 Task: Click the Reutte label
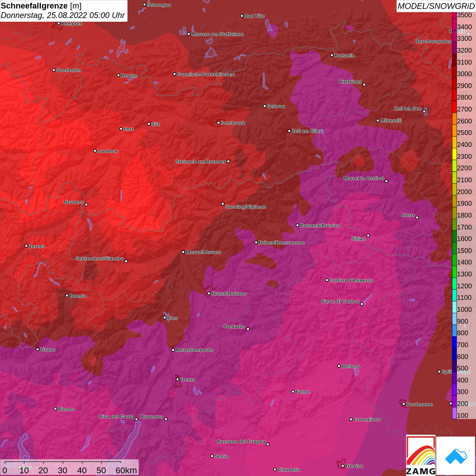click(129, 75)
